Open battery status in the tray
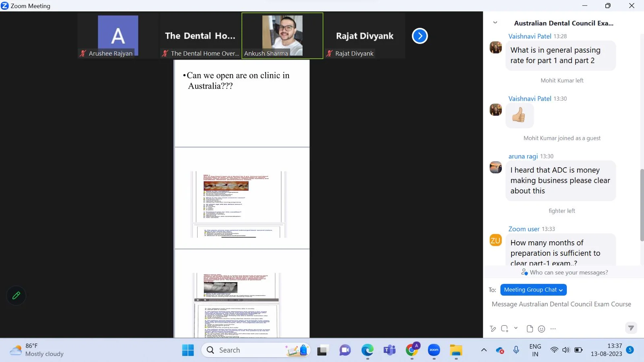644x362 pixels. pos(578,350)
